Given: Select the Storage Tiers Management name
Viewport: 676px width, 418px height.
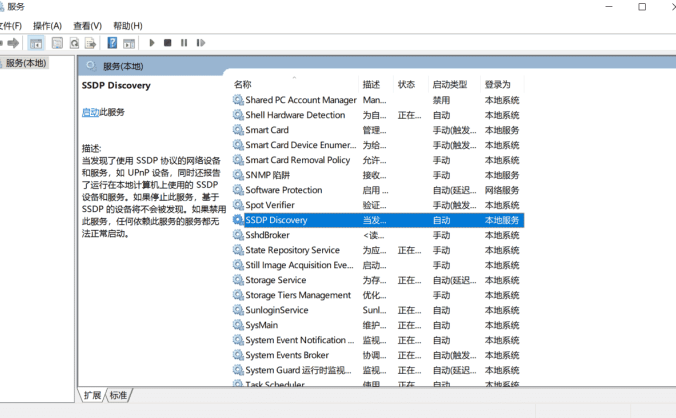Looking at the screenshot, I should (298, 295).
